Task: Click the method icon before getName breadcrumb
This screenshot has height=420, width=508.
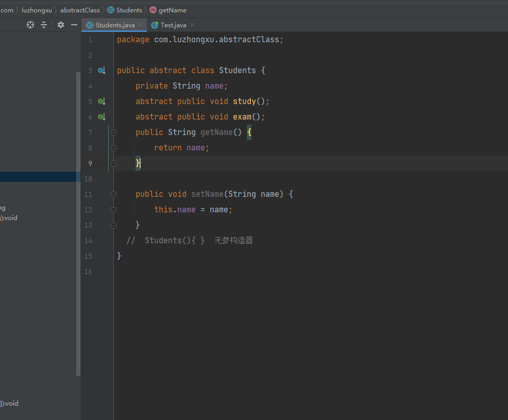Action: (153, 10)
